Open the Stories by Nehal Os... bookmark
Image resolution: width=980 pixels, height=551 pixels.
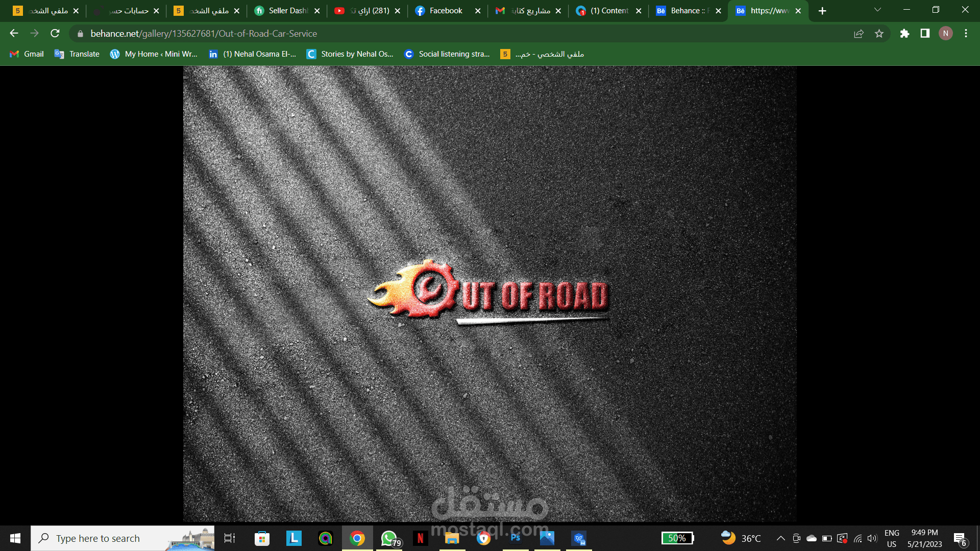(x=350, y=54)
